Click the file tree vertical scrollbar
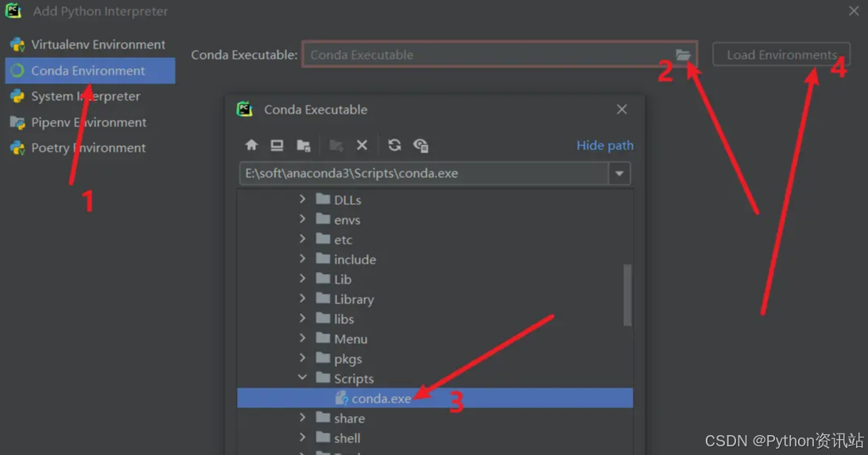 coord(627,295)
